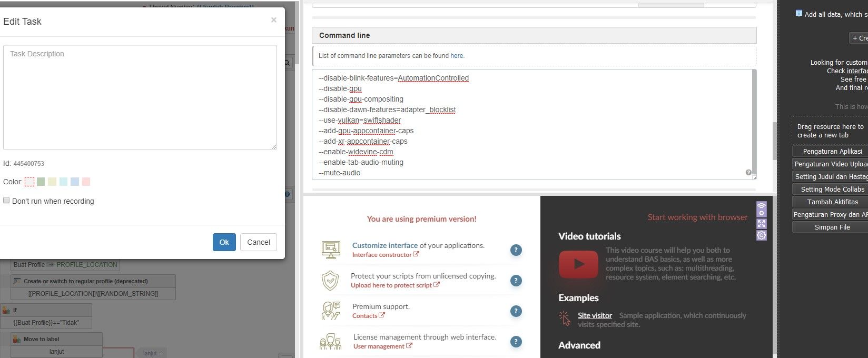Click the 'Start working with browser' text

pos(697,217)
